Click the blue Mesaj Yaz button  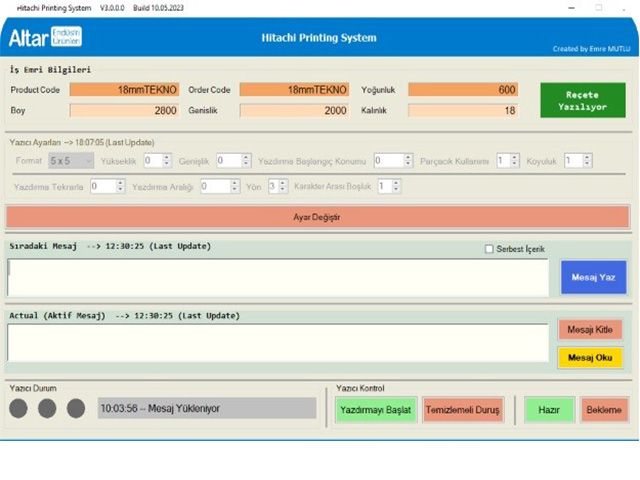pyautogui.click(x=593, y=278)
